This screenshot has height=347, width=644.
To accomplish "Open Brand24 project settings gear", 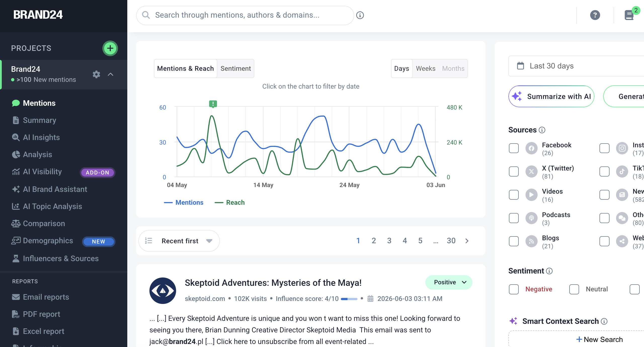I will tap(96, 74).
